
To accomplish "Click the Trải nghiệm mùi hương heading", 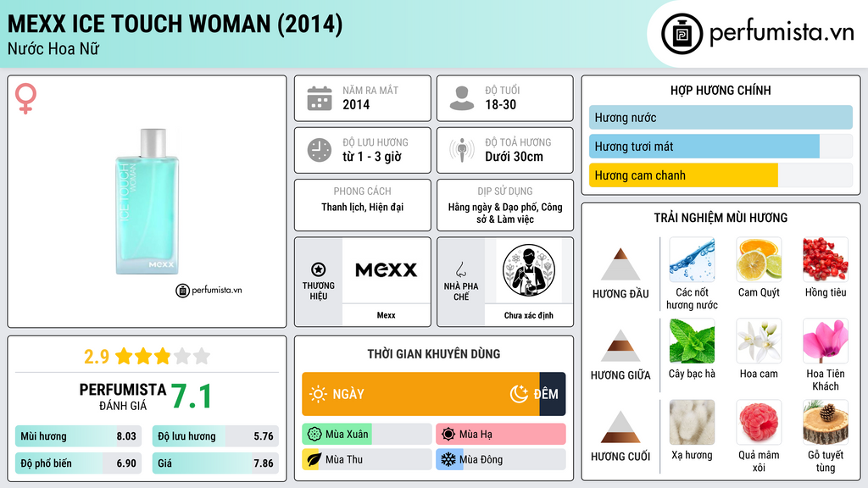I will click(x=721, y=218).
